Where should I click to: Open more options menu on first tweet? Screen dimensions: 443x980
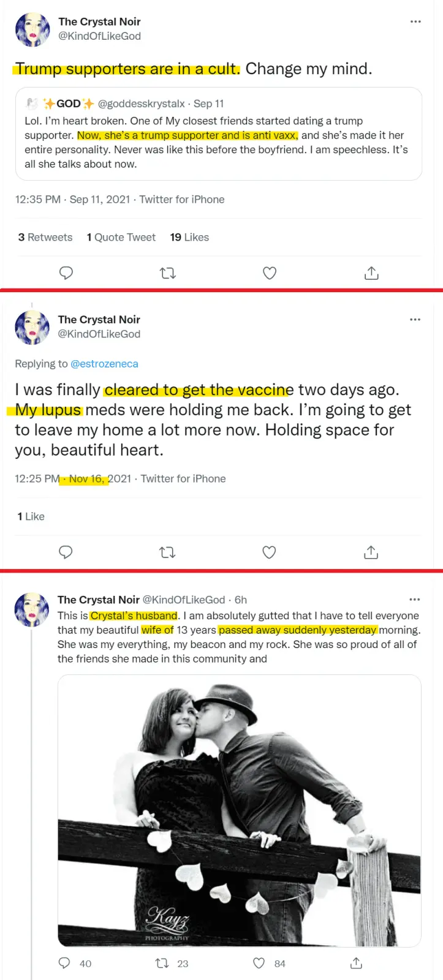(x=415, y=21)
